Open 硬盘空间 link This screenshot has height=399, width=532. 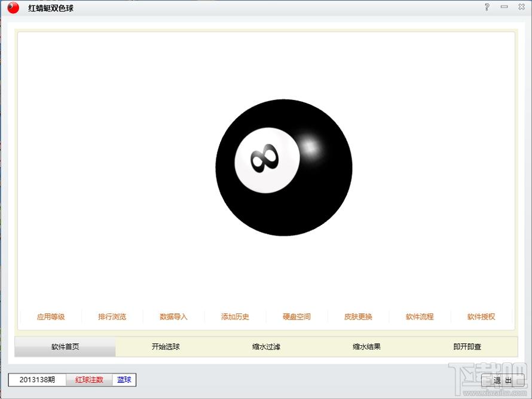[296, 317]
